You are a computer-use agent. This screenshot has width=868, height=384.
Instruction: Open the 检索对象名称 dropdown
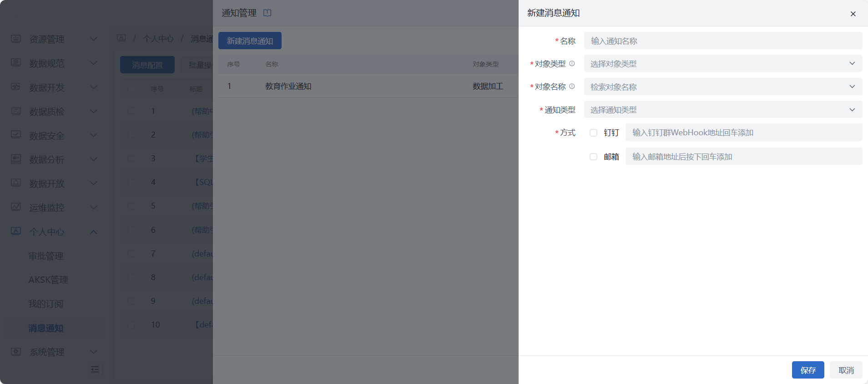[x=723, y=87]
